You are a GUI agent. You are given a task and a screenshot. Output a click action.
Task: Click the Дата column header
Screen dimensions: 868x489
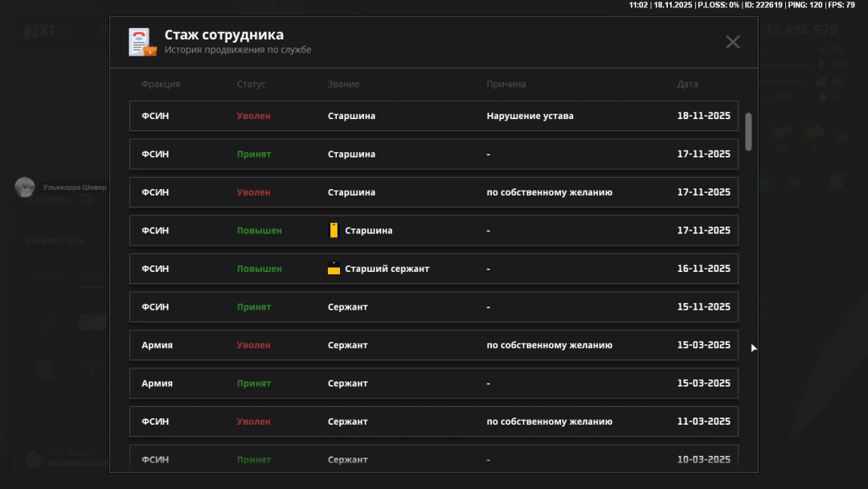click(x=687, y=84)
